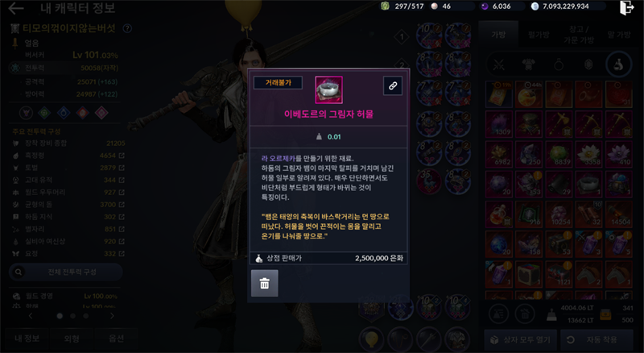Click the back arrow beside 내 캐릭터 정보
This screenshot has height=353, width=644.
click(15, 8)
